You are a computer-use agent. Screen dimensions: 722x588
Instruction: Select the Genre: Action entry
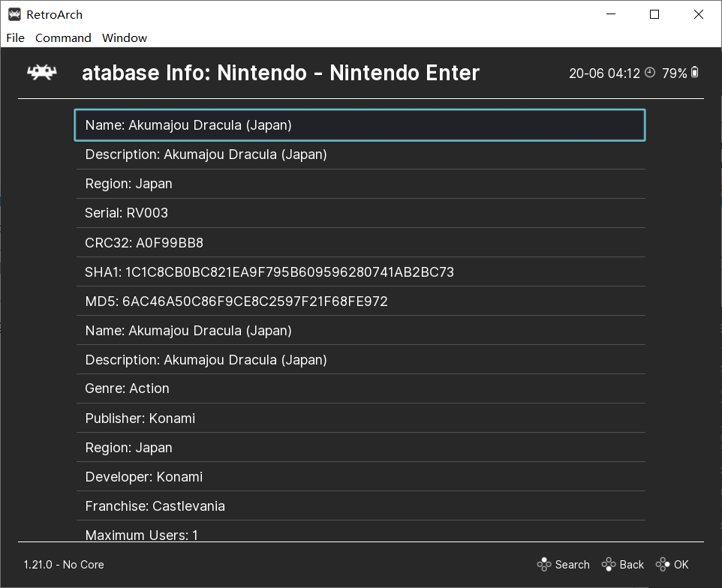360,388
